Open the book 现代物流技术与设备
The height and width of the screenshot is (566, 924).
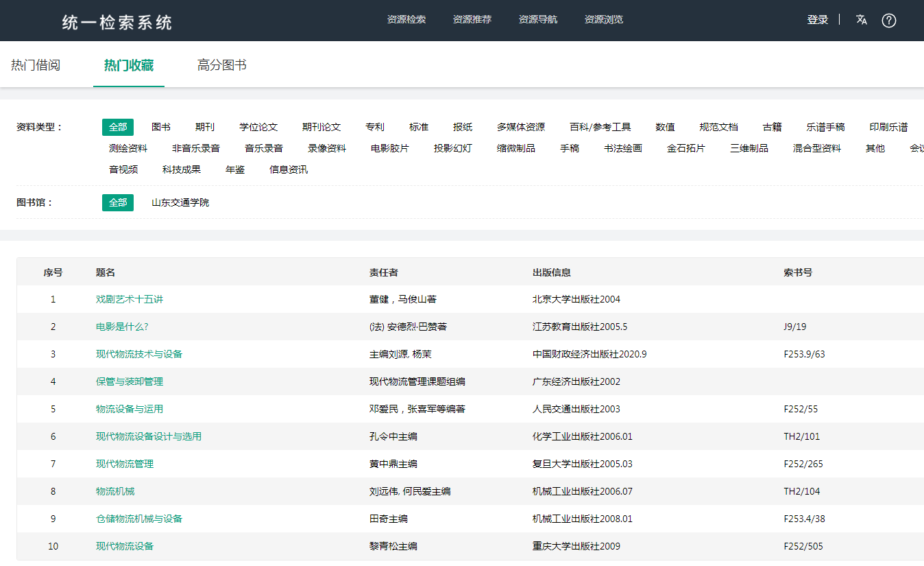(x=139, y=354)
